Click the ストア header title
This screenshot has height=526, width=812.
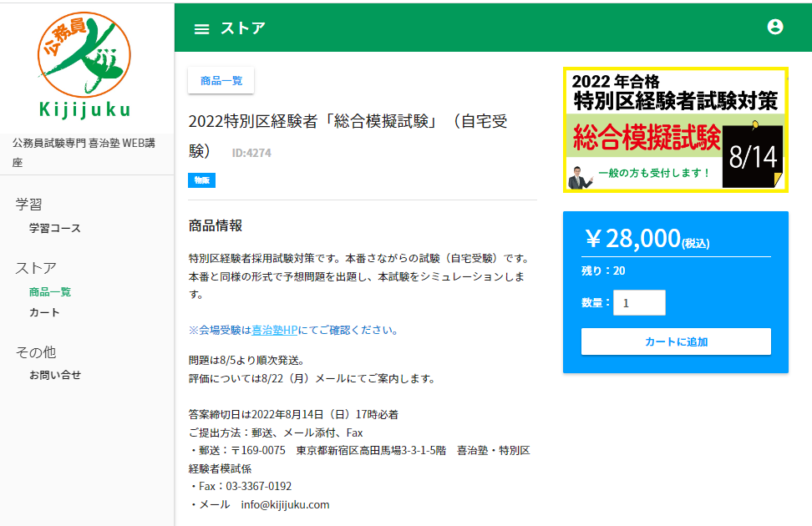242,28
